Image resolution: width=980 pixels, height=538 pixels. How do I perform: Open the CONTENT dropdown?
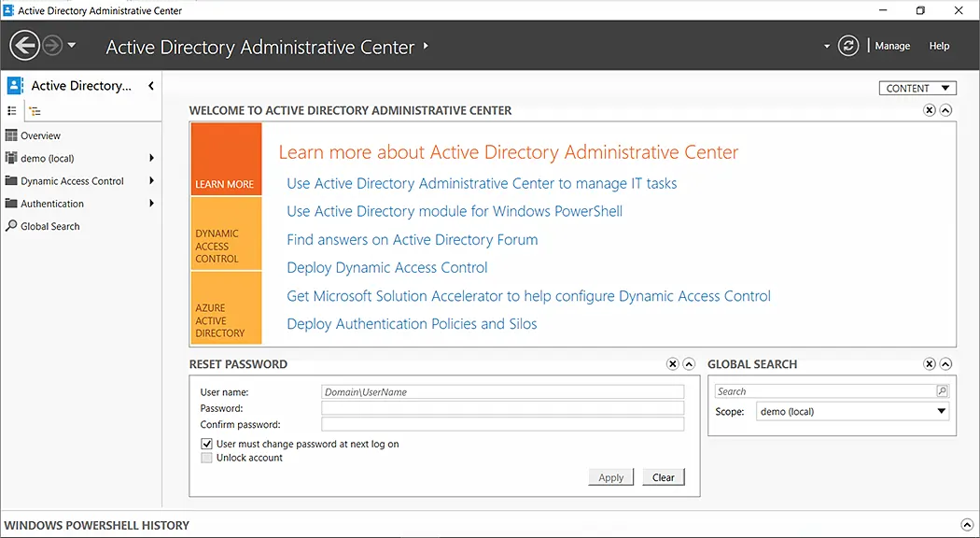pyautogui.click(x=917, y=88)
